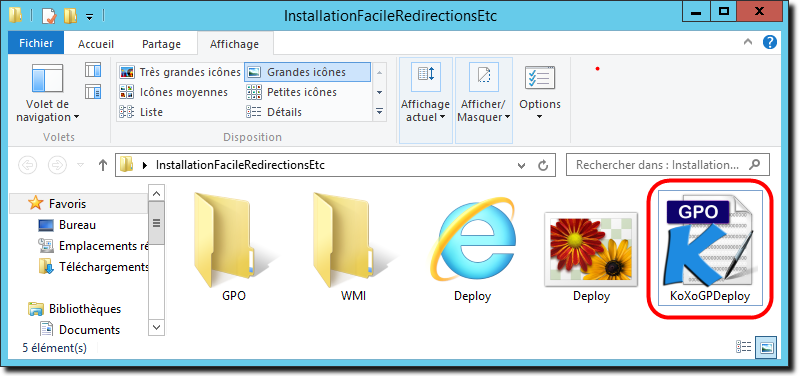Move the layout gallery down one row
The image size is (799, 376).
tap(379, 92)
